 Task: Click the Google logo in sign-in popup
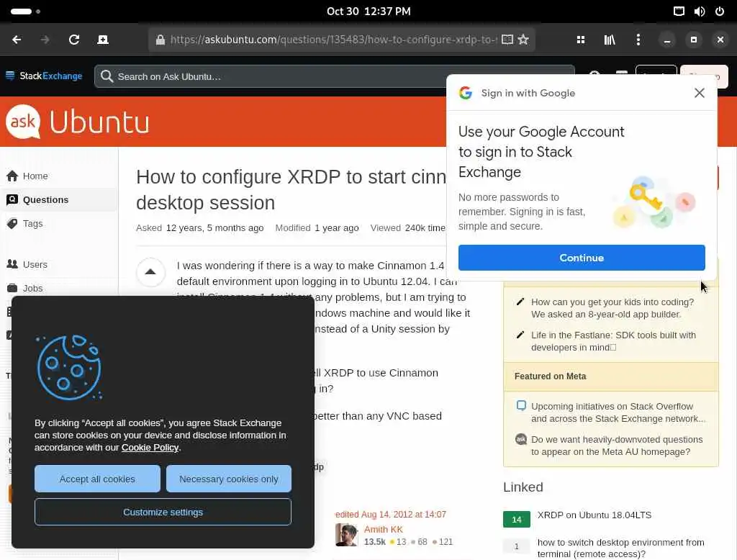[x=466, y=93]
